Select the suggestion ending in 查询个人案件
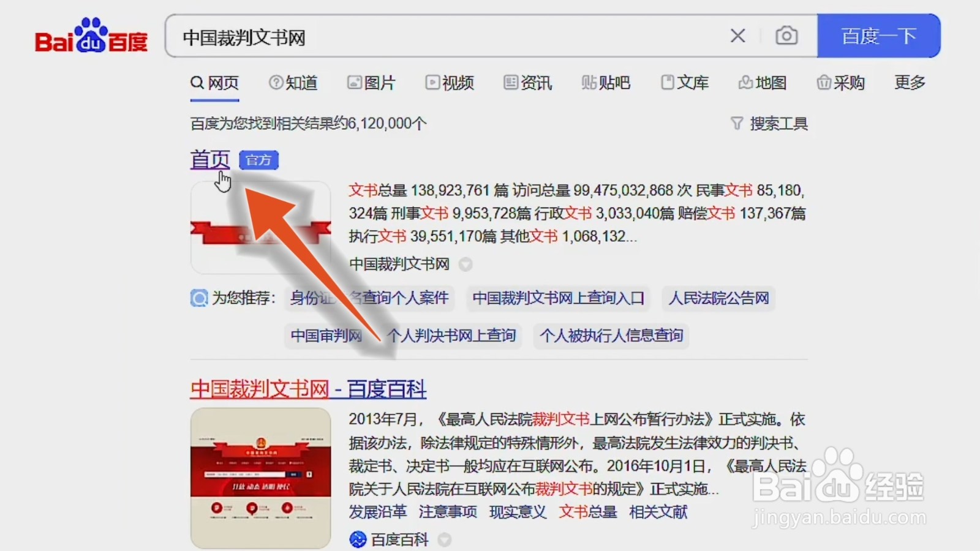 [369, 298]
